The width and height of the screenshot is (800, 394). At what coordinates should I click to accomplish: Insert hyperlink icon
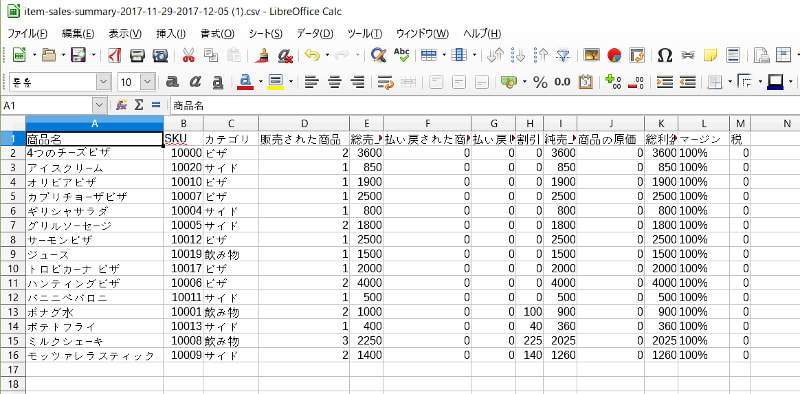687,55
